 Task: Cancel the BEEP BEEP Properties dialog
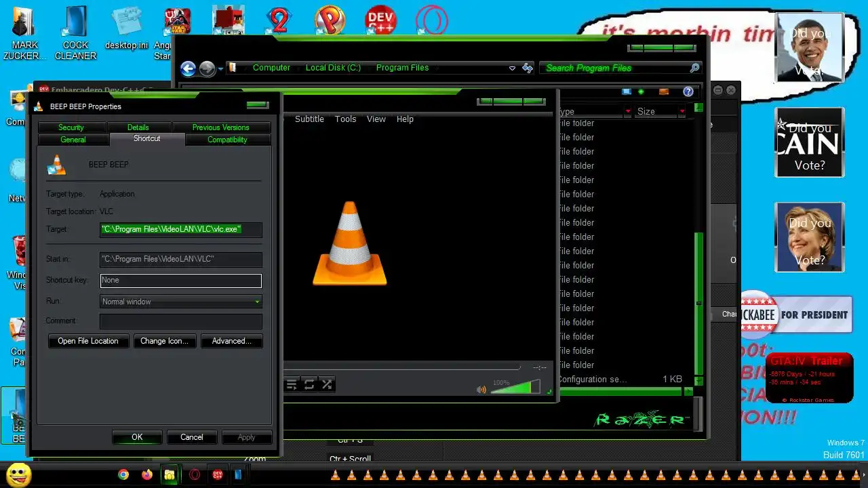192,437
